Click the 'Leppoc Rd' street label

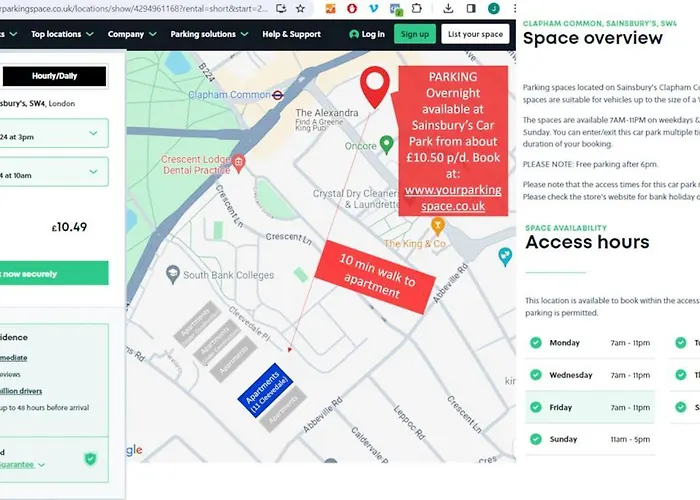click(x=409, y=422)
